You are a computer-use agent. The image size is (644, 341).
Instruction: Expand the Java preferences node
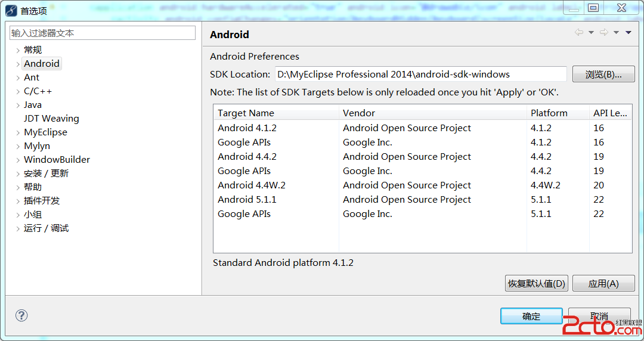[x=18, y=105]
